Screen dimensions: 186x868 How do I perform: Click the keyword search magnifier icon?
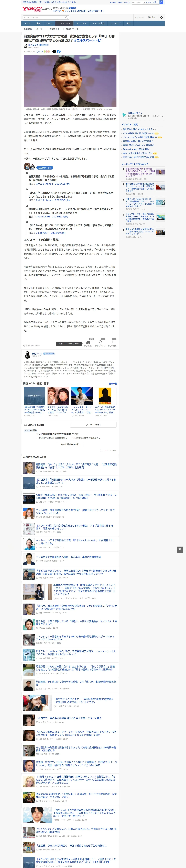66,18
